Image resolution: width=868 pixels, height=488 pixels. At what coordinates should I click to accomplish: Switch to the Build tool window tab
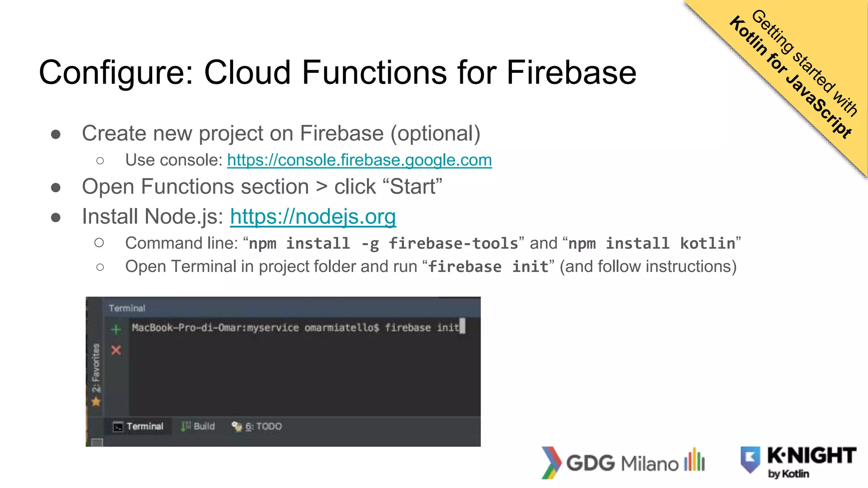[198, 426]
